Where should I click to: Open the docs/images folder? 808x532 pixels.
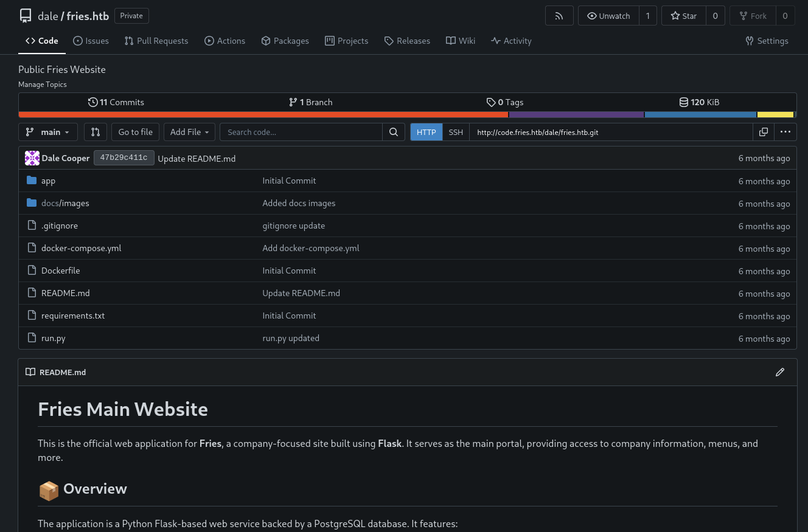click(x=65, y=203)
